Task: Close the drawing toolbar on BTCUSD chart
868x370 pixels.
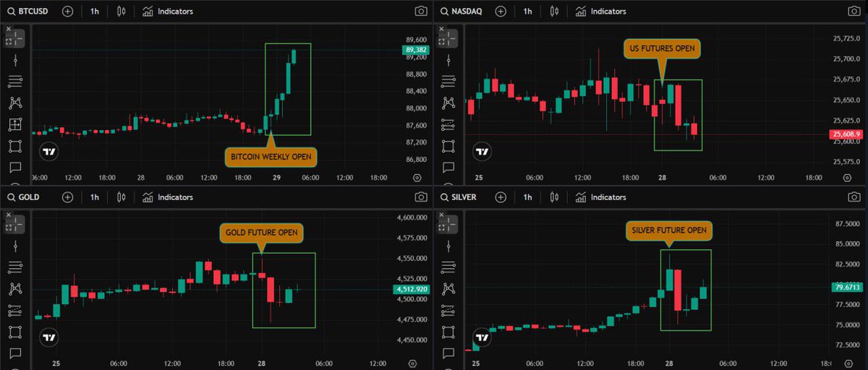Action: [x=8, y=28]
